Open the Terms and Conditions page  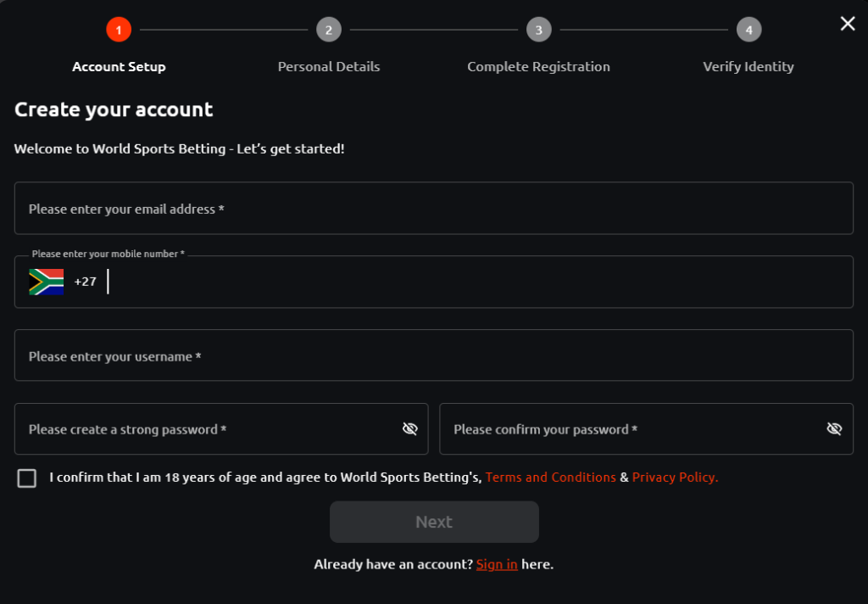point(550,477)
